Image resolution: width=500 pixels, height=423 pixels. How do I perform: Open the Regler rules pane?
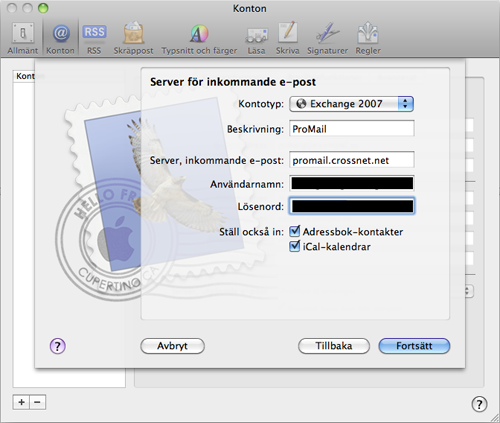click(x=368, y=38)
